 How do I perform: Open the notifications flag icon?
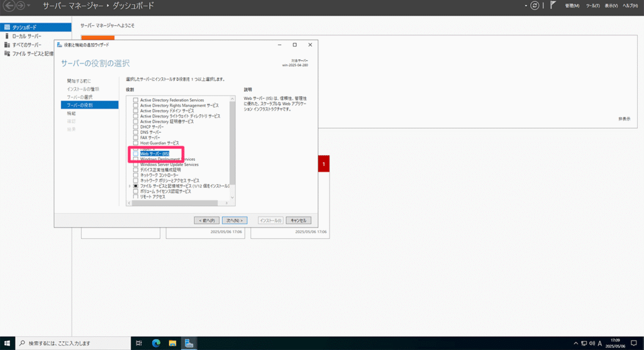[x=553, y=6]
